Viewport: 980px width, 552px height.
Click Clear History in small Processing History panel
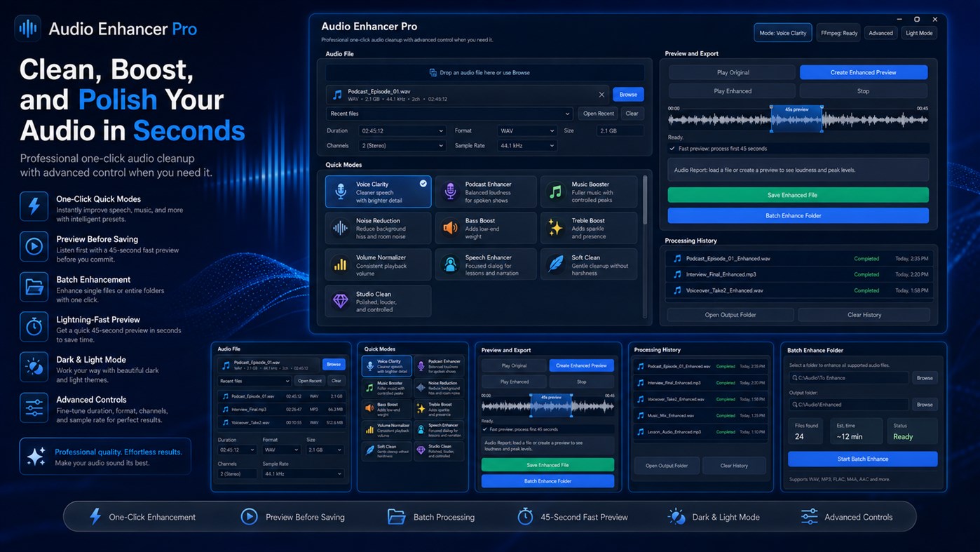(734, 466)
